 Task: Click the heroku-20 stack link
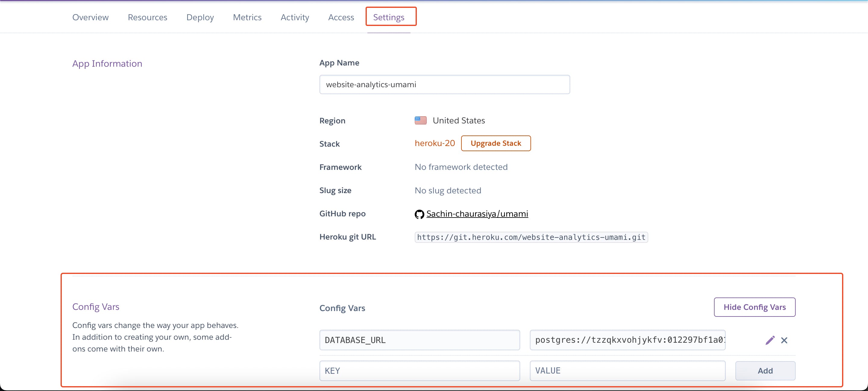[434, 143]
